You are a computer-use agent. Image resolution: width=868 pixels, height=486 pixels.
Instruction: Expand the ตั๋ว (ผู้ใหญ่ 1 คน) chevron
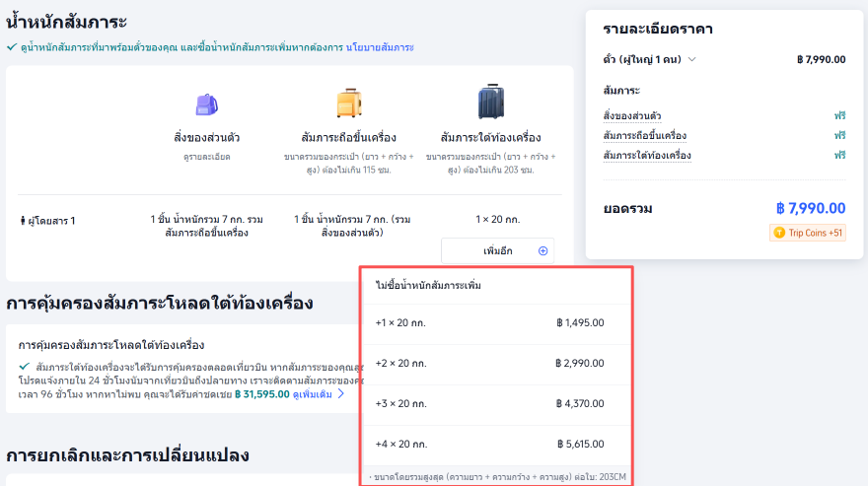[x=692, y=59]
